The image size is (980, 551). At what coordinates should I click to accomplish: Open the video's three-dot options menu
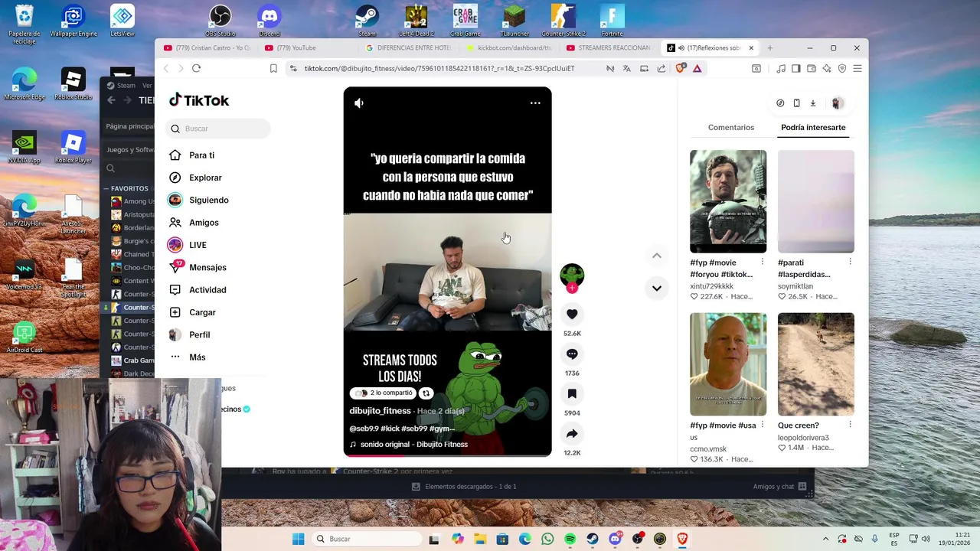point(535,103)
